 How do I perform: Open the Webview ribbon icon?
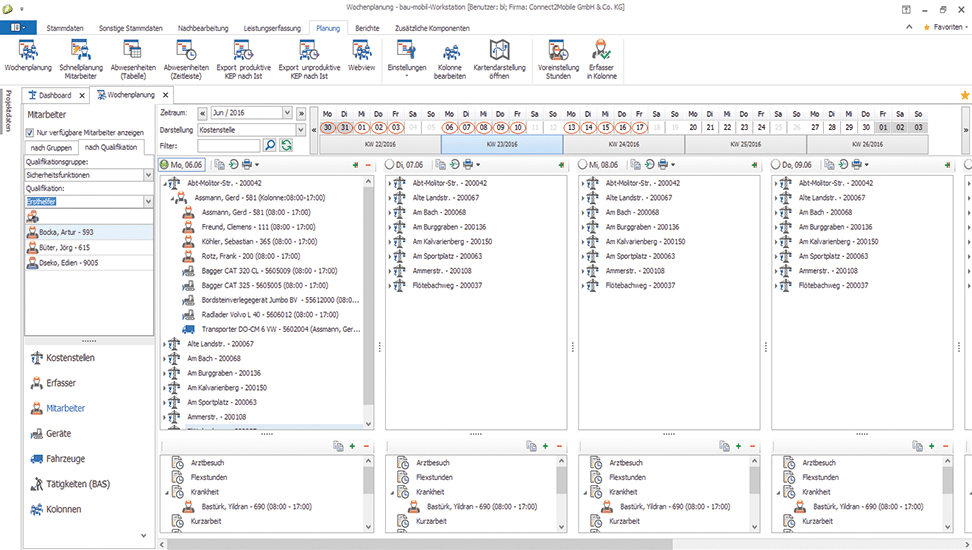360,50
